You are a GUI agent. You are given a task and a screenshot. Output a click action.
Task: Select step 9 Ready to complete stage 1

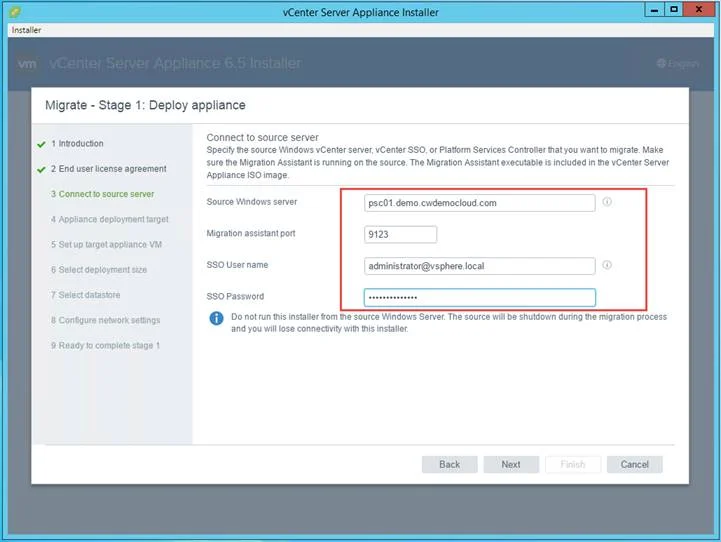(105, 345)
